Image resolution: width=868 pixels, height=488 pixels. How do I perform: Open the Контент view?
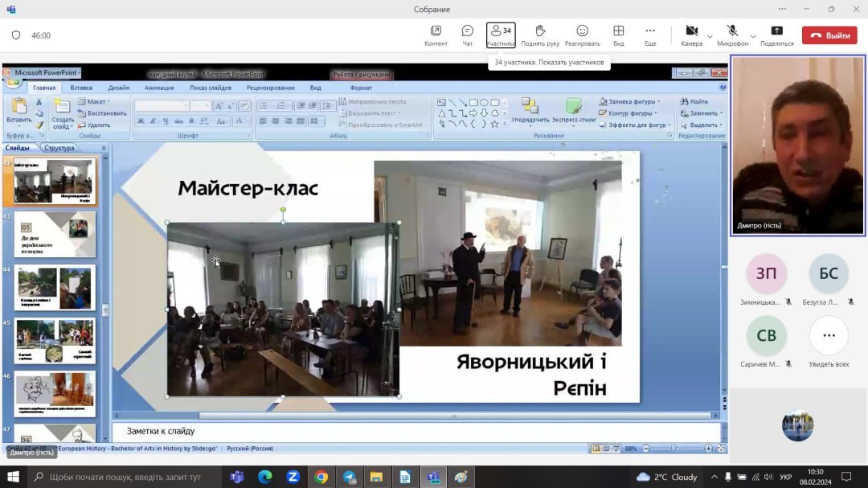436,35
